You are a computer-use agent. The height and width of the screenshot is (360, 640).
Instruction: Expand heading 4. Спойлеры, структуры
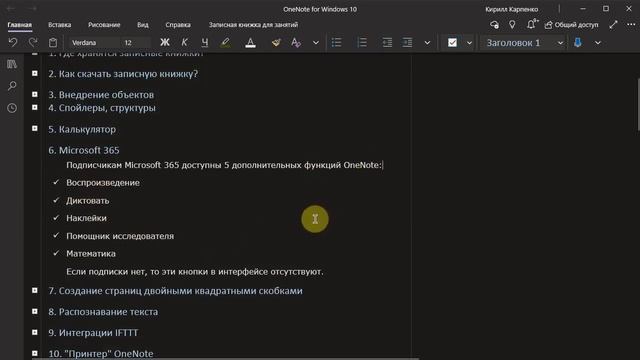tap(35, 107)
